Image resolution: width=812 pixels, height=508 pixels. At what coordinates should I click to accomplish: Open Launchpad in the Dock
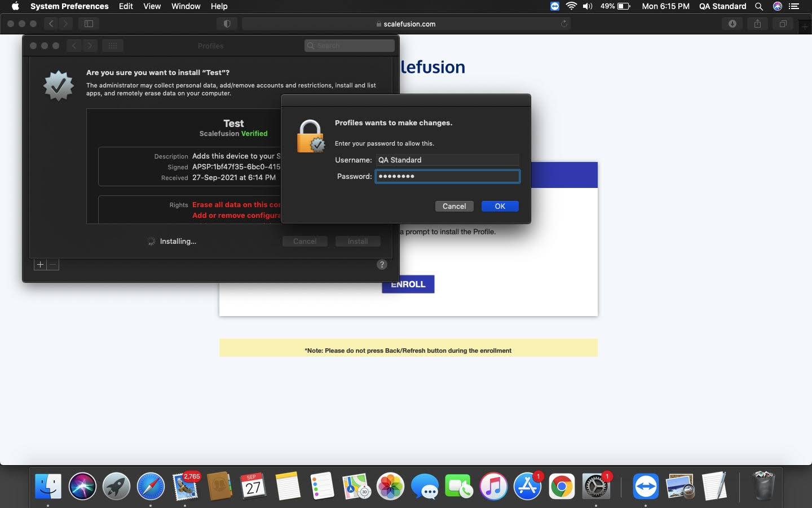pyautogui.click(x=116, y=486)
